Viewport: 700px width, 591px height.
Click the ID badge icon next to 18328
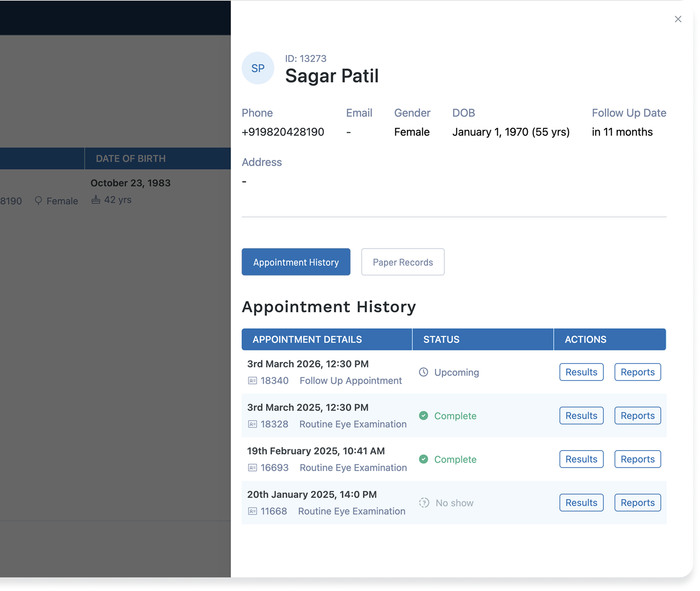point(252,424)
